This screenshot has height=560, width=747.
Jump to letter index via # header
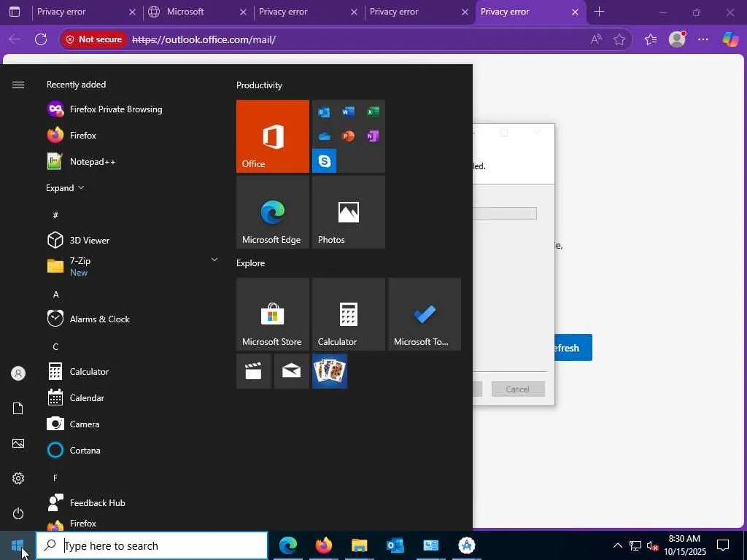pos(55,215)
